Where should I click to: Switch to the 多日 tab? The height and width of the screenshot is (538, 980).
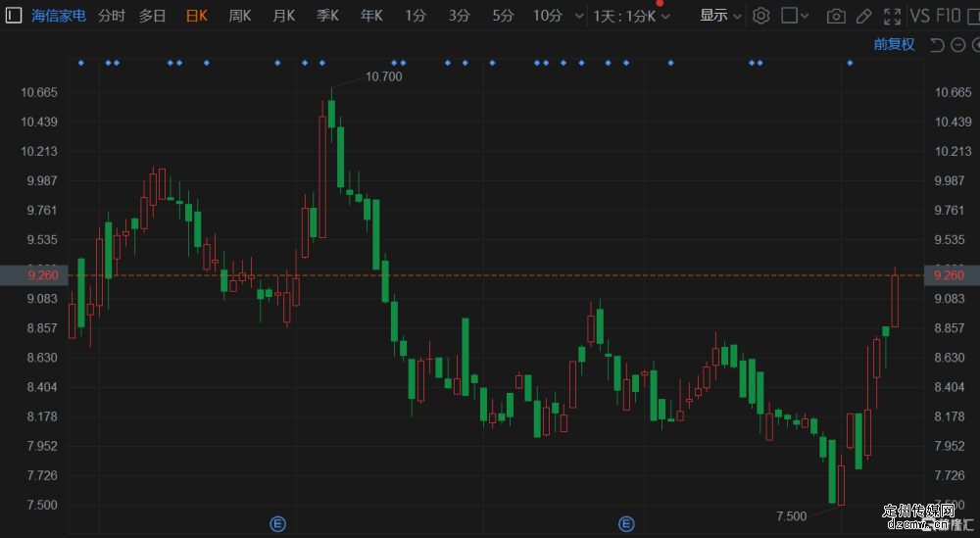[153, 16]
